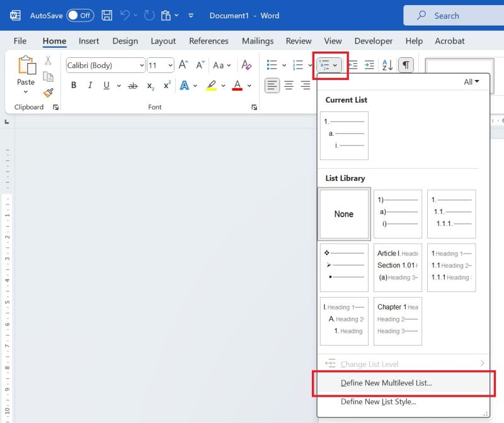The width and height of the screenshot is (504, 423).
Task: Toggle the AutoSave switch
Action: coord(80,15)
